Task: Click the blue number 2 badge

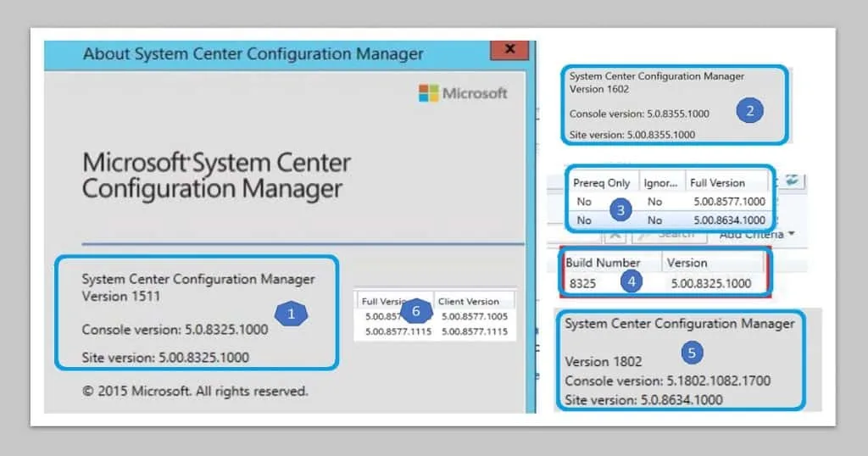Action: point(749,110)
